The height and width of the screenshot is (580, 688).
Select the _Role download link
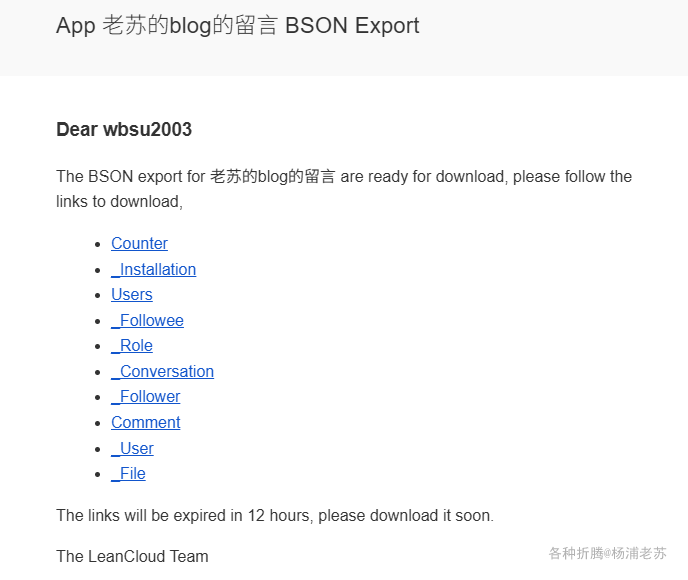coord(132,345)
